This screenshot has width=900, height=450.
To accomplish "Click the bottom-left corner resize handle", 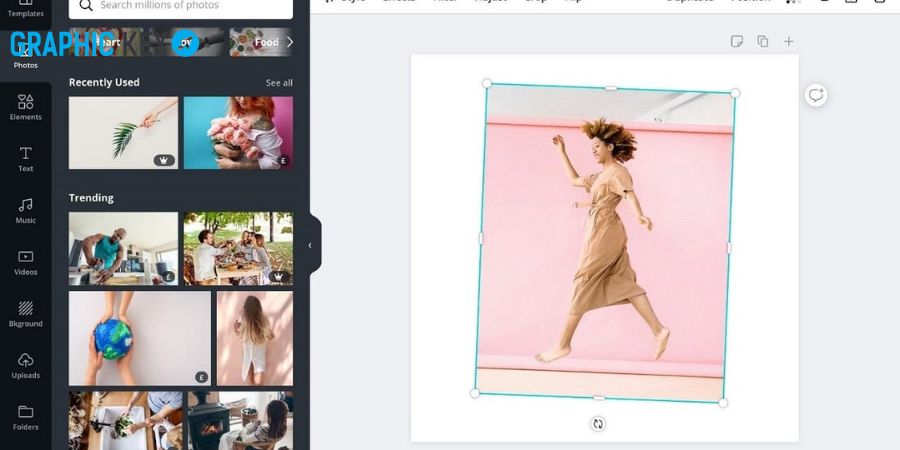I will 475,393.
